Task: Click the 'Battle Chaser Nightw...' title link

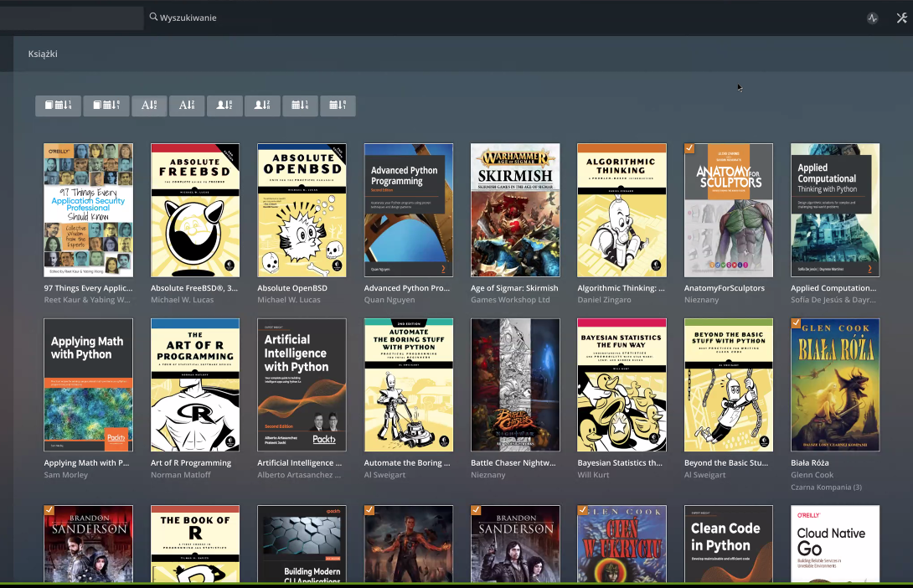Action: (x=513, y=463)
